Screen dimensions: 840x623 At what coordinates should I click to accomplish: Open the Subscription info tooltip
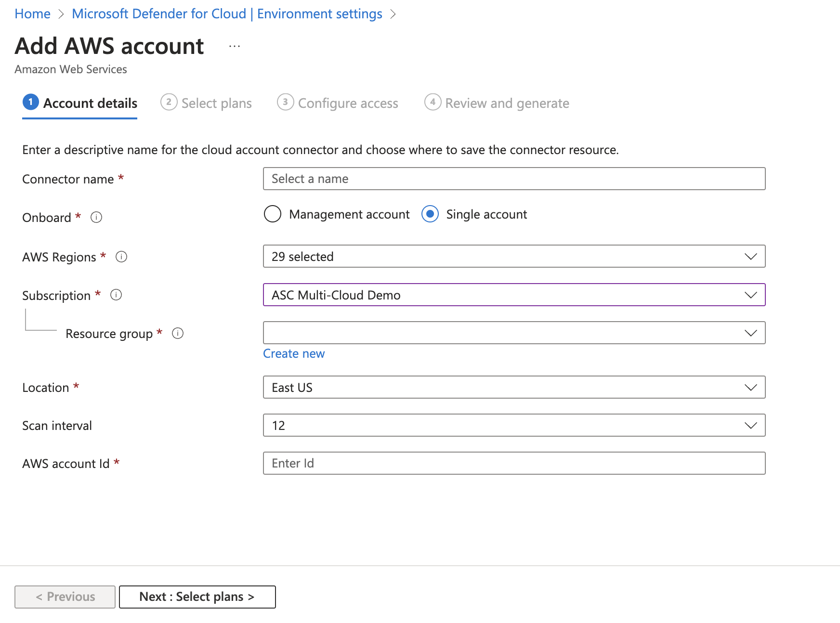tap(116, 295)
